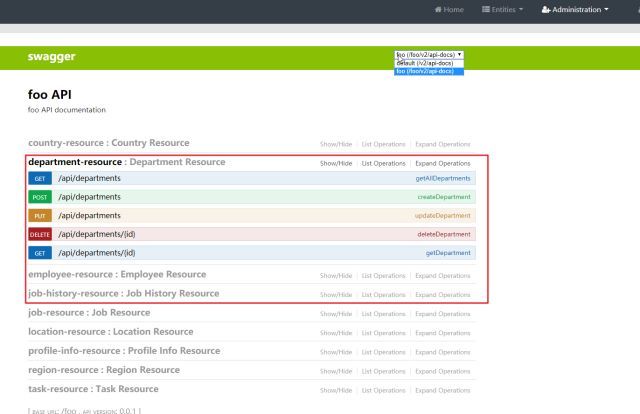This screenshot has height=414, width=640.
Task: Expand the country-resource section
Action: [109, 143]
